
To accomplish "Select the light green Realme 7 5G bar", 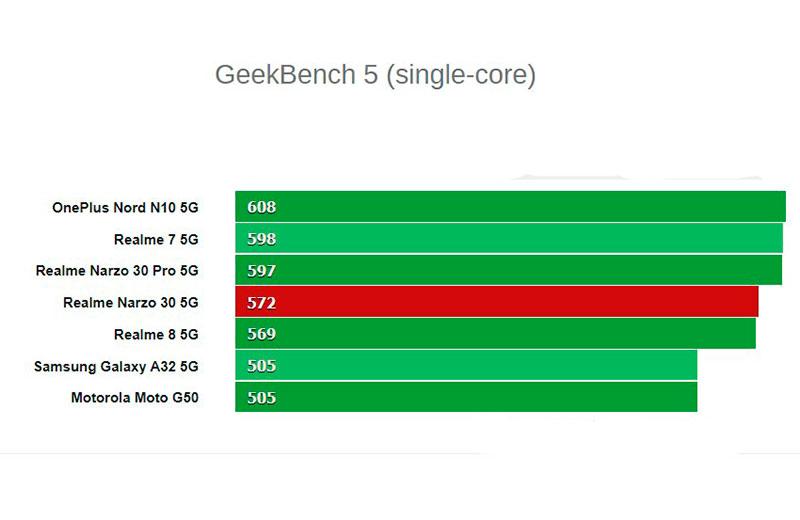I will pyautogui.click(x=509, y=238).
